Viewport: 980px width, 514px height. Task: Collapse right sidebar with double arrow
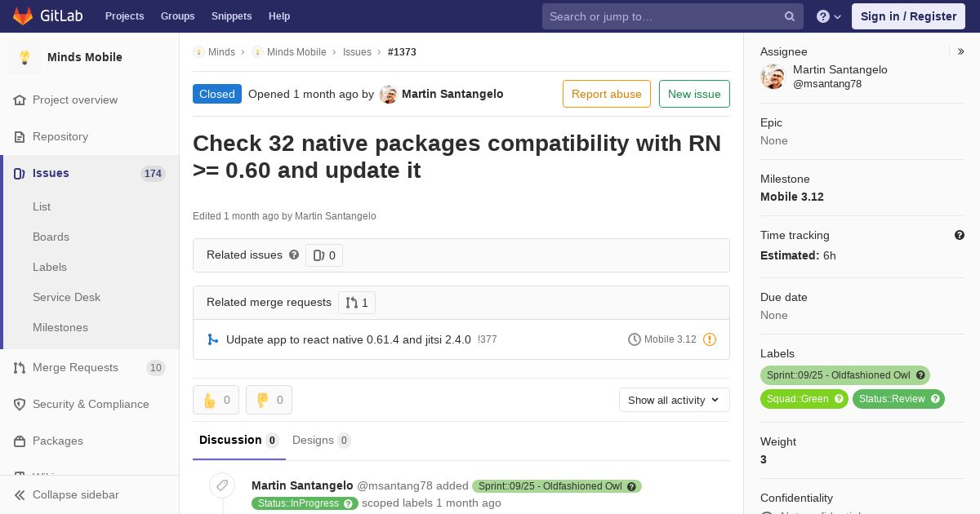click(x=961, y=51)
